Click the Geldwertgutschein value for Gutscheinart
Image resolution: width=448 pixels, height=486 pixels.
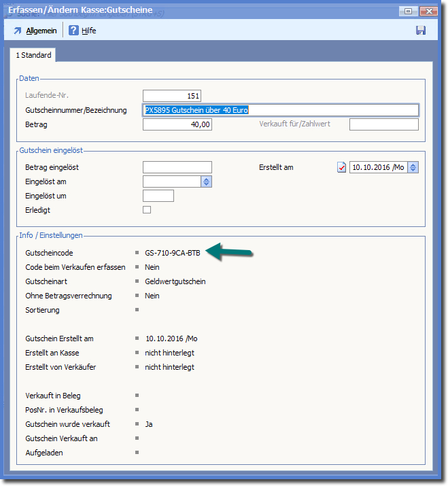[175, 281]
